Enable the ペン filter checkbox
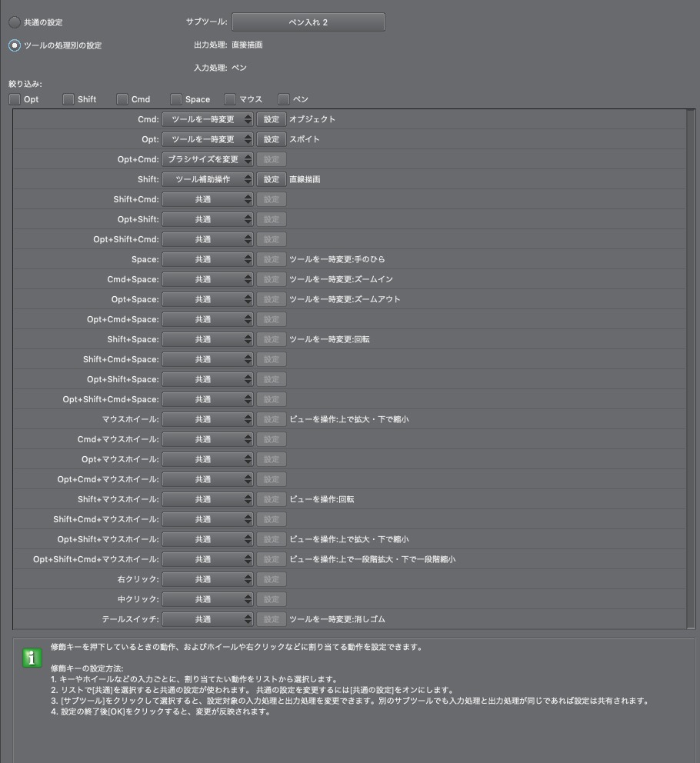The width and height of the screenshot is (700, 763). click(284, 99)
